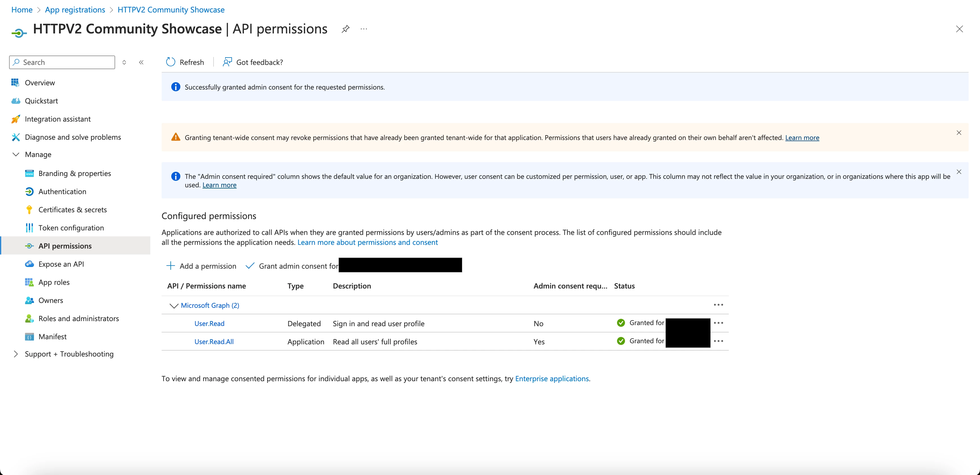The width and height of the screenshot is (980, 475).
Task: Go to Home breadcrumb
Action: pos(22,10)
